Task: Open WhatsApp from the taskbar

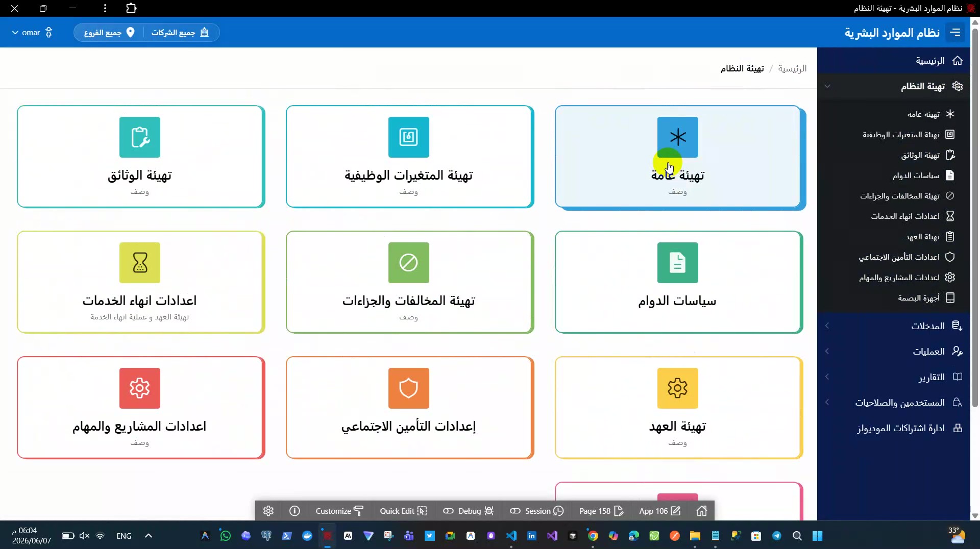Action: pos(225,536)
